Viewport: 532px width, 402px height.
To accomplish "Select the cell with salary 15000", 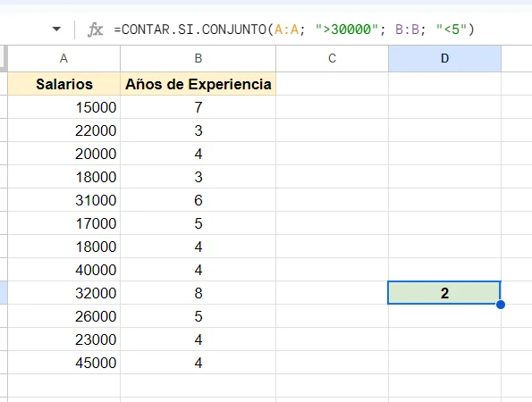I will [63, 107].
